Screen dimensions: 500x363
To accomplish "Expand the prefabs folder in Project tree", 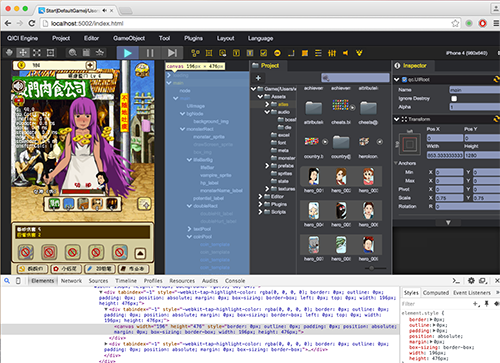I will tap(267, 166).
